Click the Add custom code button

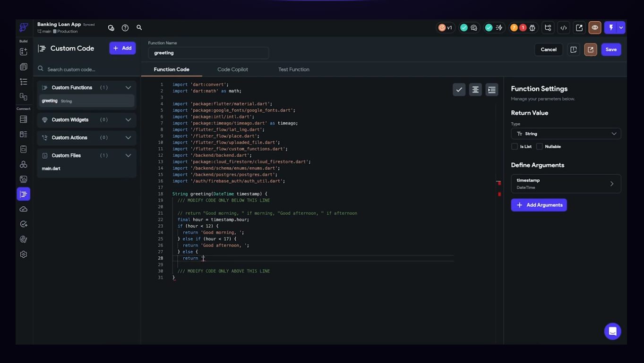coord(122,48)
